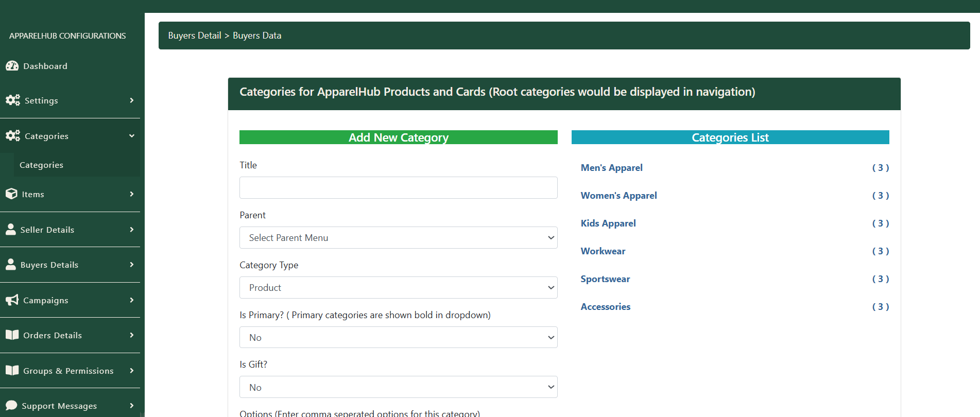Open the Sportswear category link
The width and height of the screenshot is (980, 417).
coord(605,279)
